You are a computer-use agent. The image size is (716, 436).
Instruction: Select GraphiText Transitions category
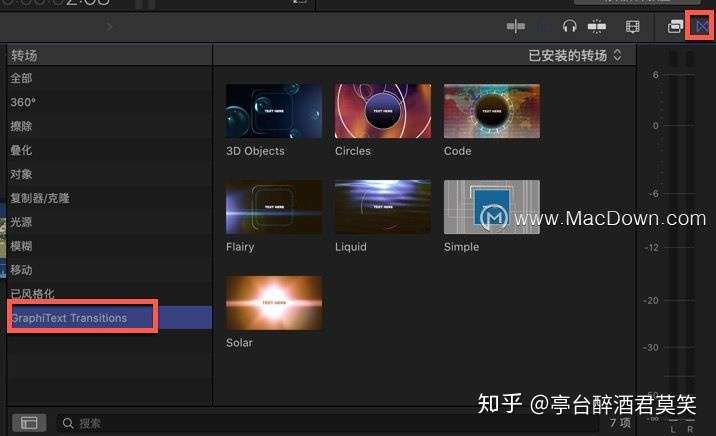110,317
